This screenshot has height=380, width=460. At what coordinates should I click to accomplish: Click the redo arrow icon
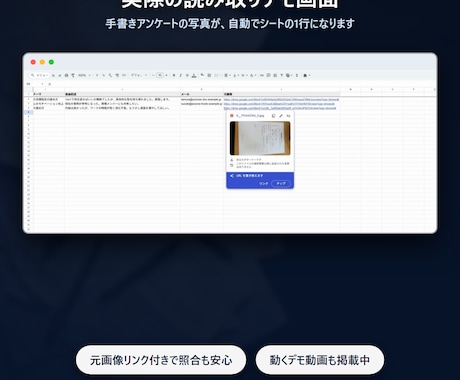[x=60, y=75]
